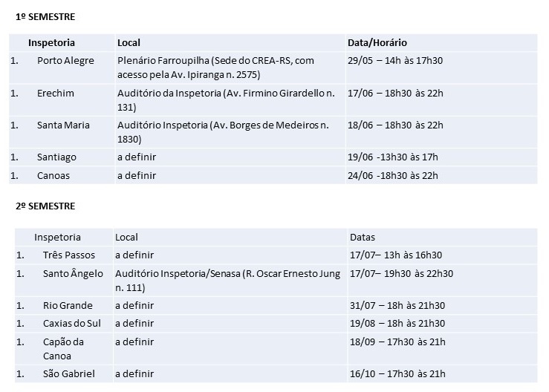The height and width of the screenshot is (392, 549).
Task: Click the 29/05 – 14h às 17h30 date
Action: (395, 61)
